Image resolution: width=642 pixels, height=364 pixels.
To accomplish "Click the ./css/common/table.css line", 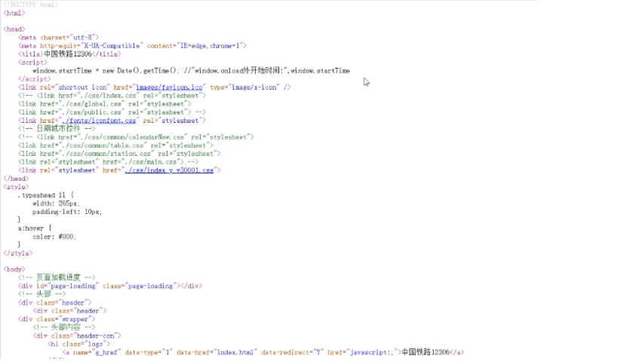I will click(115, 145).
